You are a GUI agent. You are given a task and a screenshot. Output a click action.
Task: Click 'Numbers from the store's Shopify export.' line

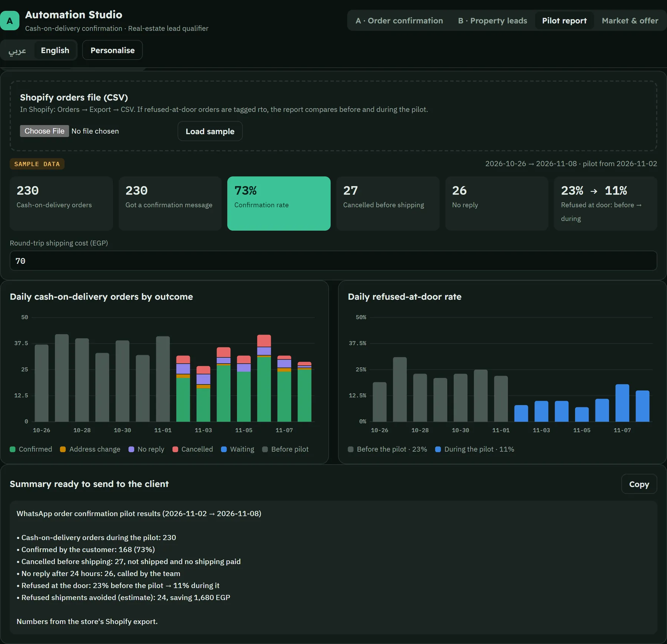[87, 622]
